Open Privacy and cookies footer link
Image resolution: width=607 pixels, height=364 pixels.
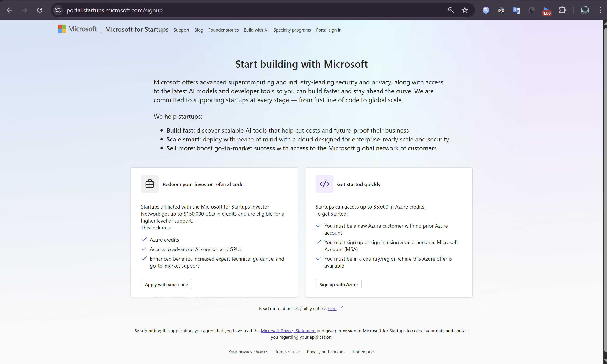(326, 352)
